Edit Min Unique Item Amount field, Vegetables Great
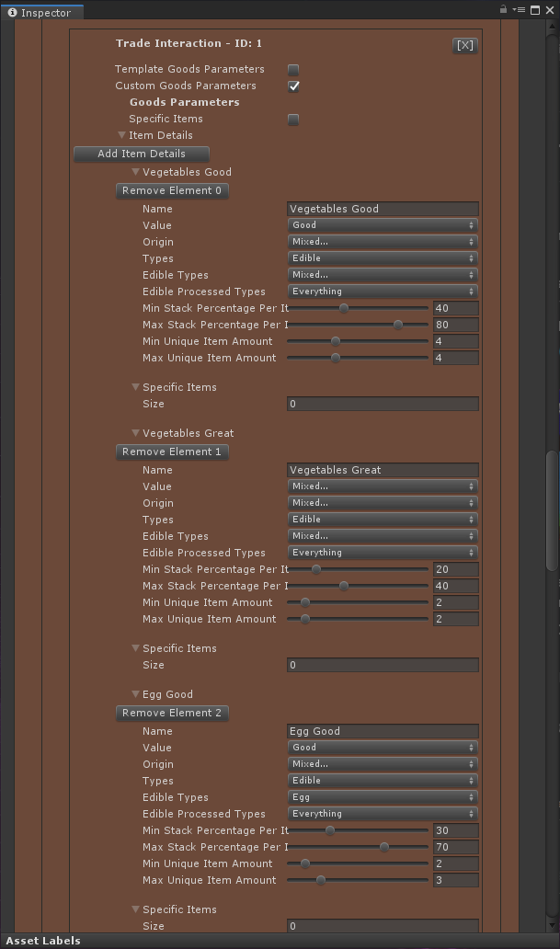The image size is (560, 949). point(456,603)
